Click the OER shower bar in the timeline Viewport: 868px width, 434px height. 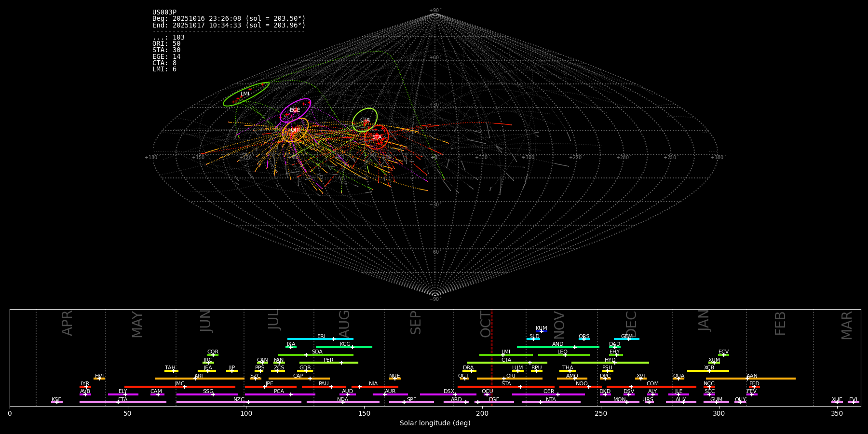click(x=548, y=394)
